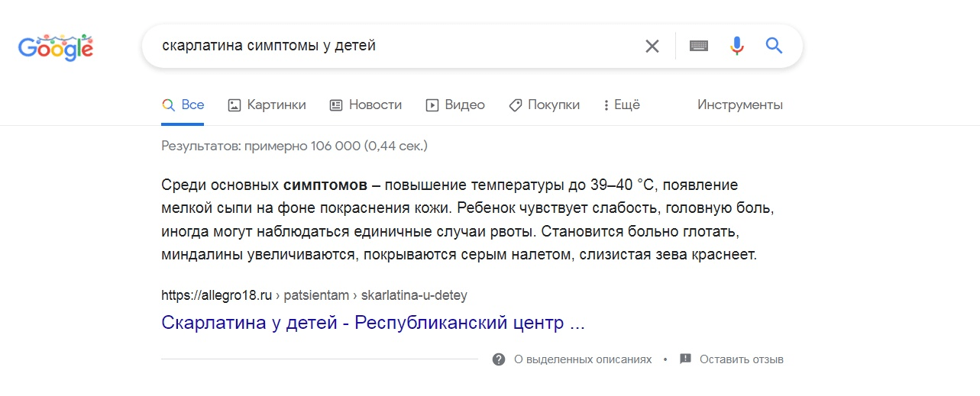Click the question mark about snippets icon
Image resolution: width=980 pixels, height=396 pixels.
499,359
